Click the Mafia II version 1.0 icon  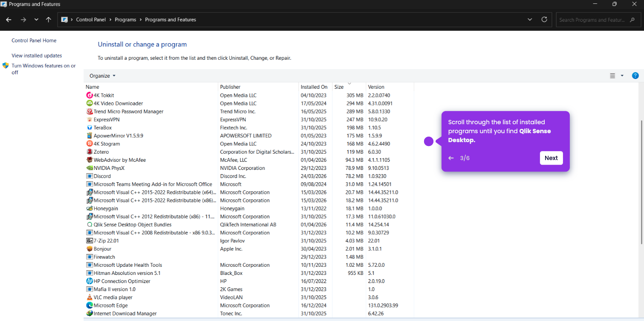(90, 289)
